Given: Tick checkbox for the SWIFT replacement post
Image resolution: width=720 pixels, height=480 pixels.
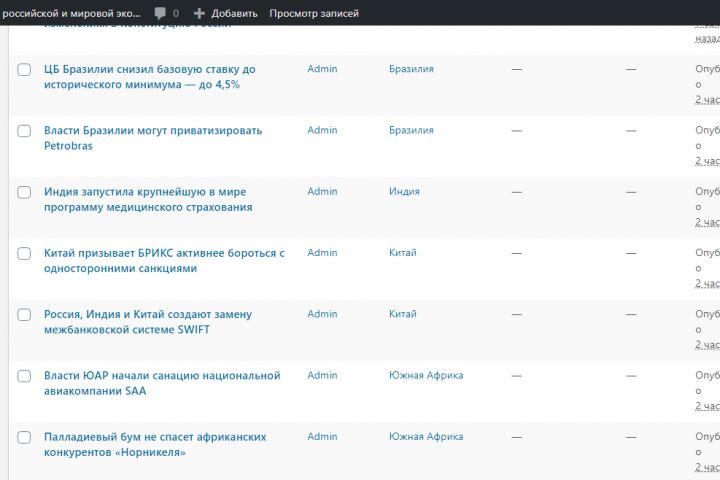Looking at the screenshot, I should point(24,315).
